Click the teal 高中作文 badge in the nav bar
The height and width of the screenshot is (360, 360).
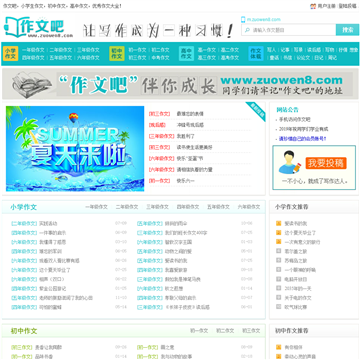coord(186,54)
